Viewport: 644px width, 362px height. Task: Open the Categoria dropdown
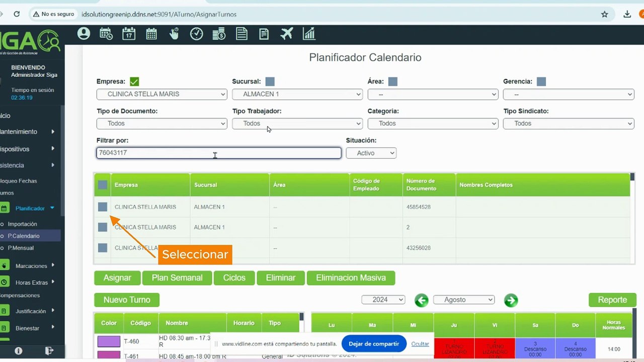click(x=433, y=123)
